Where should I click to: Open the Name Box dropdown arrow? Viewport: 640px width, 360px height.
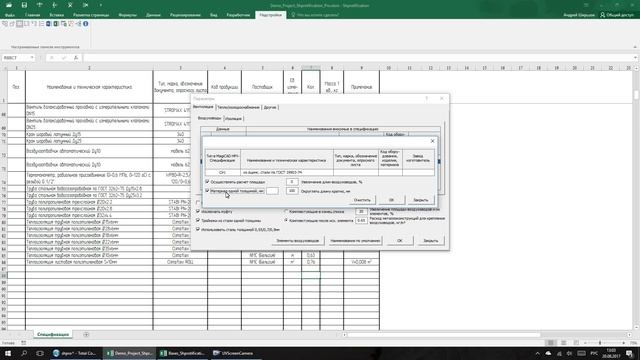[x=32, y=58]
